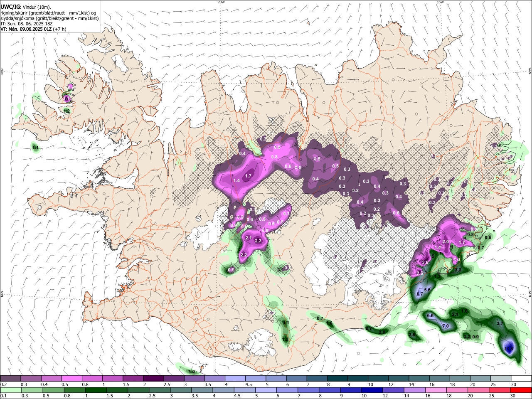This screenshot has height=399, width=532.
Task: Click the 0.1 label on the rain scale
Action: coord(3,396)
